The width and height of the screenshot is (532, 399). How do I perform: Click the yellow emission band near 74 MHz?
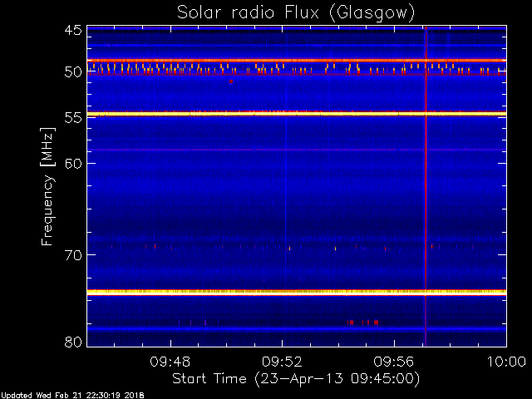coord(297,292)
